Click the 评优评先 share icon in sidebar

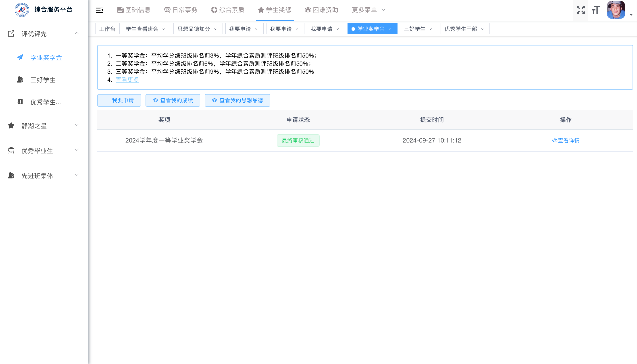pos(11,33)
